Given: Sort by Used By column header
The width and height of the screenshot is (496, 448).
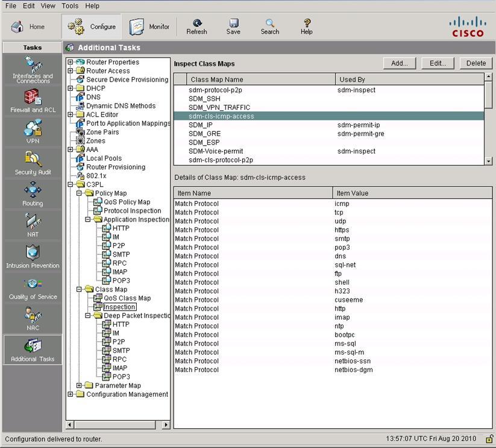Looking at the screenshot, I should point(410,79).
